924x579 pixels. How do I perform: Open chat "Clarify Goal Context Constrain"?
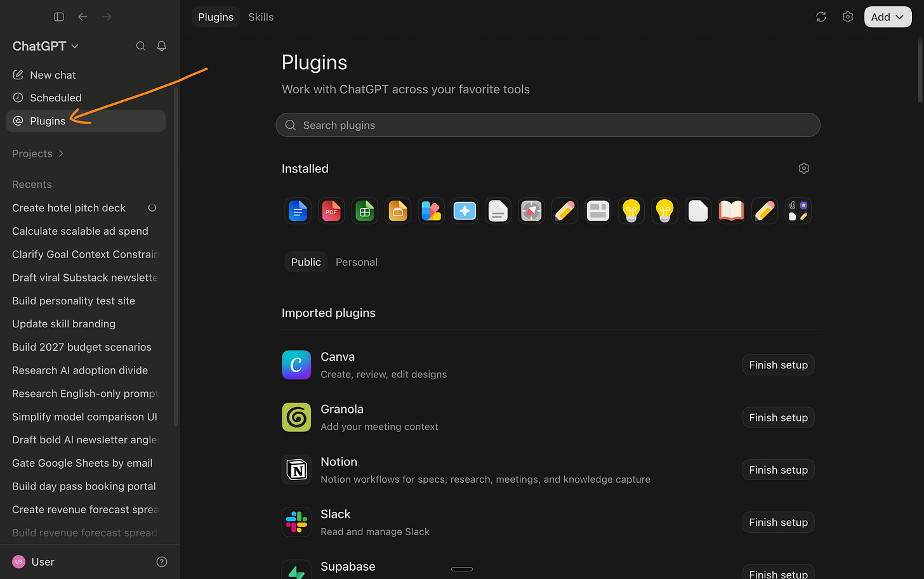[x=86, y=254]
